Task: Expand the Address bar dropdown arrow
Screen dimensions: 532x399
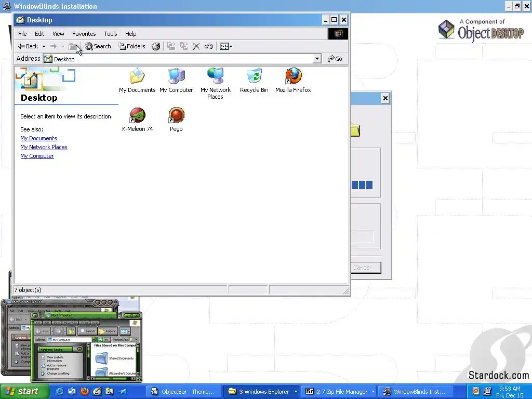Action: (x=317, y=59)
